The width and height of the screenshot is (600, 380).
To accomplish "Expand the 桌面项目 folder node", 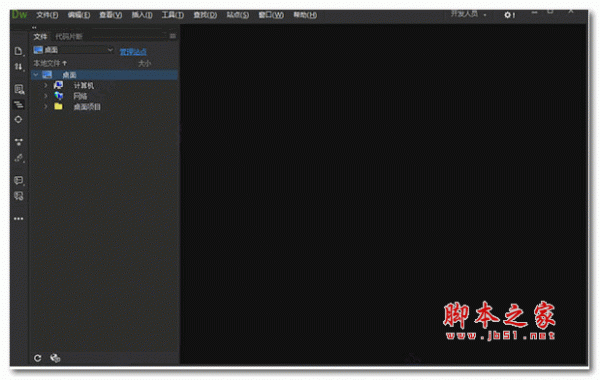I will [46, 106].
